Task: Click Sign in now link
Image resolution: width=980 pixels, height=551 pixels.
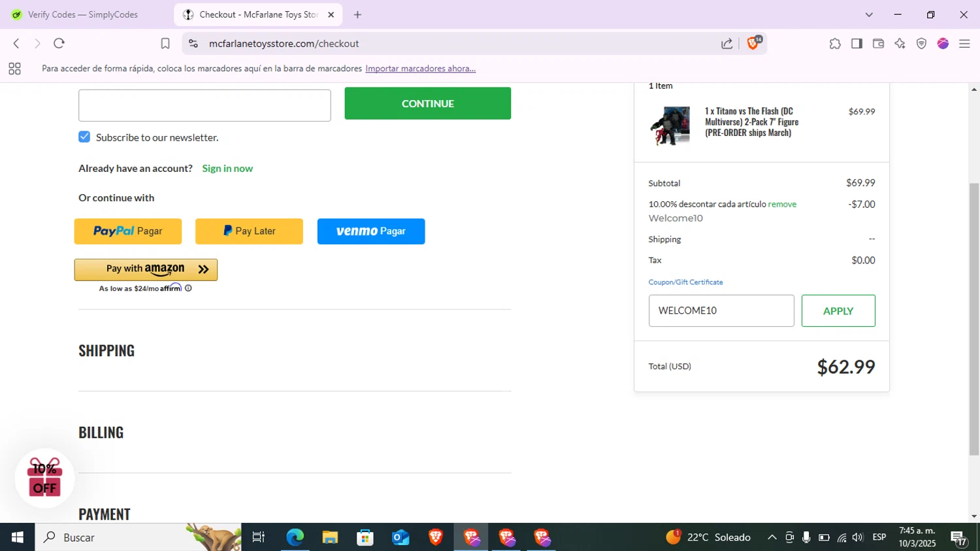Action: point(227,168)
